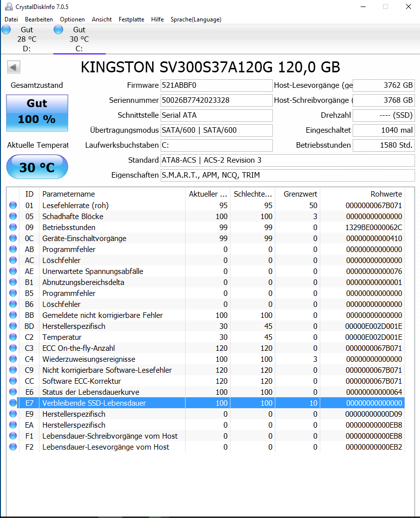Click the Laufwerksbuchstaben field
The width and height of the screenshot is (420, 518).
pyautogui.click(x=216, y=145)
